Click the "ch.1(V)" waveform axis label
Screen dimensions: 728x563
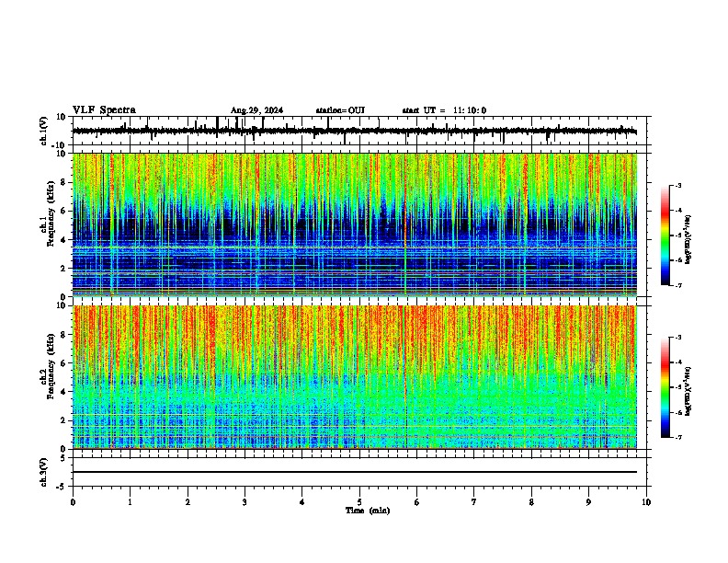pyautogui.click(x=44, y=131)
